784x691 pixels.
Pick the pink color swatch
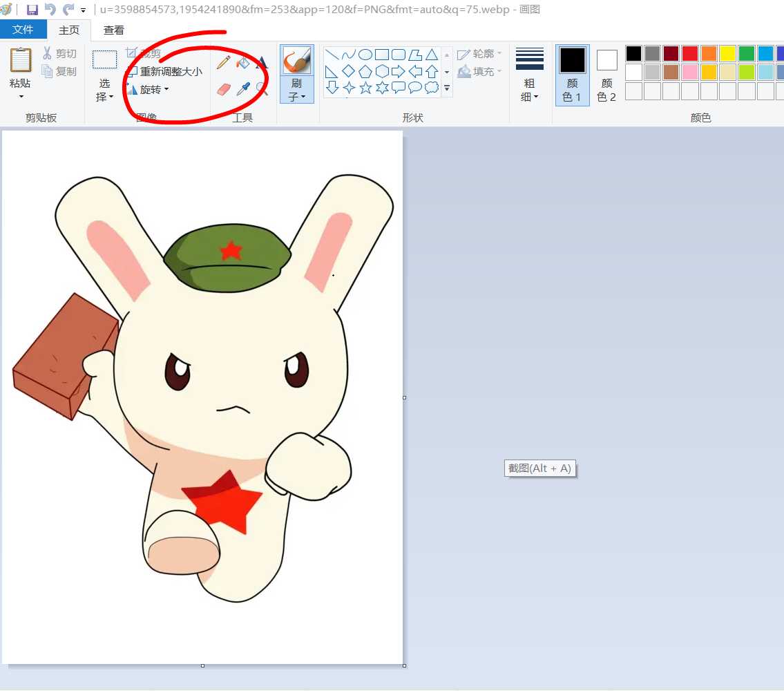click(690, 72)
